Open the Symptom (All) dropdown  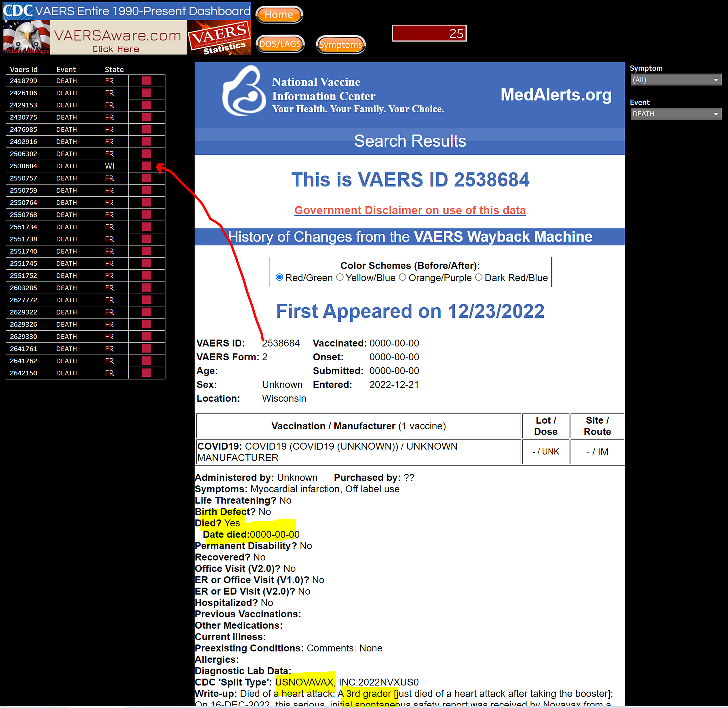point(676,80)
